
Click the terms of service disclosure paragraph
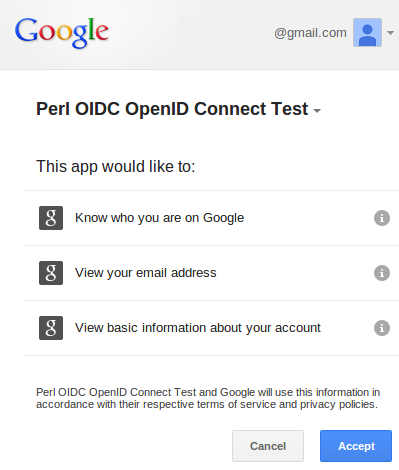point(208,398)
